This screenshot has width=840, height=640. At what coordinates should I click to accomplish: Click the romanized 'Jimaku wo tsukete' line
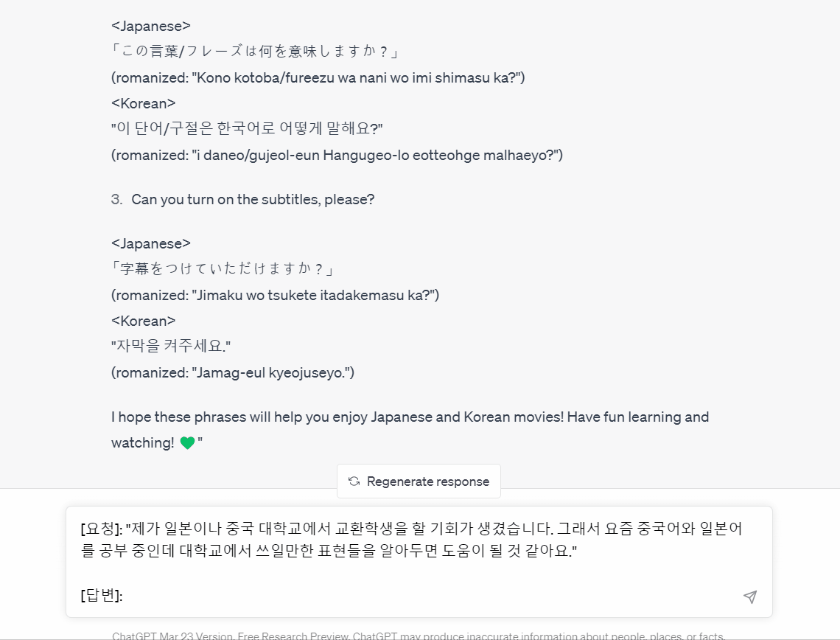pos(276,296)
